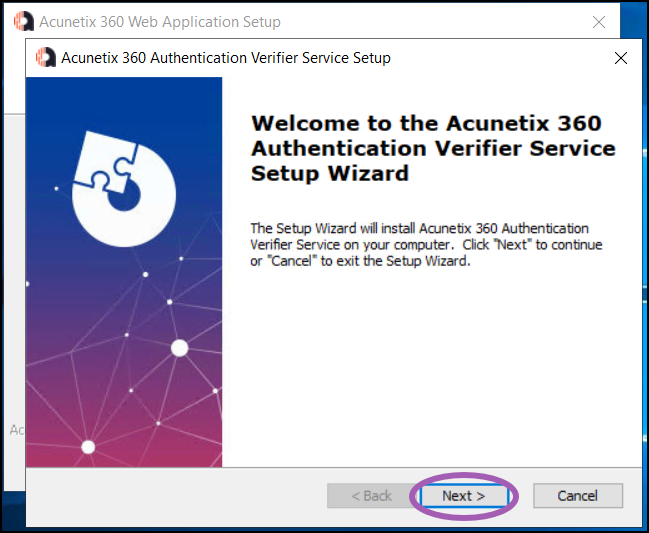This screenshot has width=649, height=533.
Task: Click the Acunetix icon in Web Application Setup title bar
Action: click(x=23, y=21)
